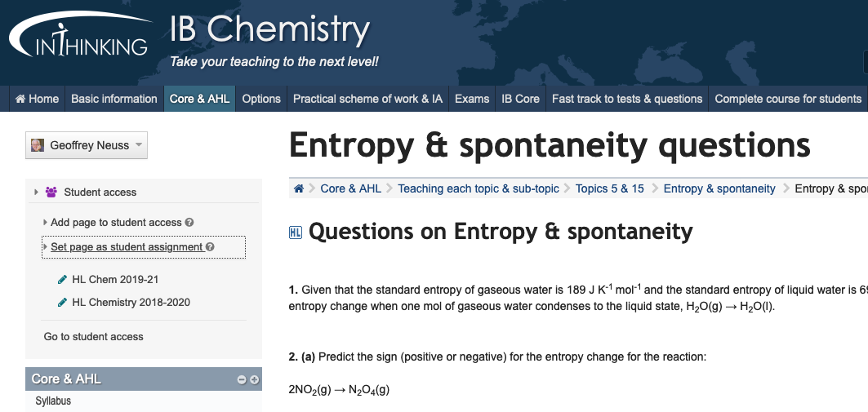
Task: Click the help icon beside Set page as student assignment
Action: (211, 247)
